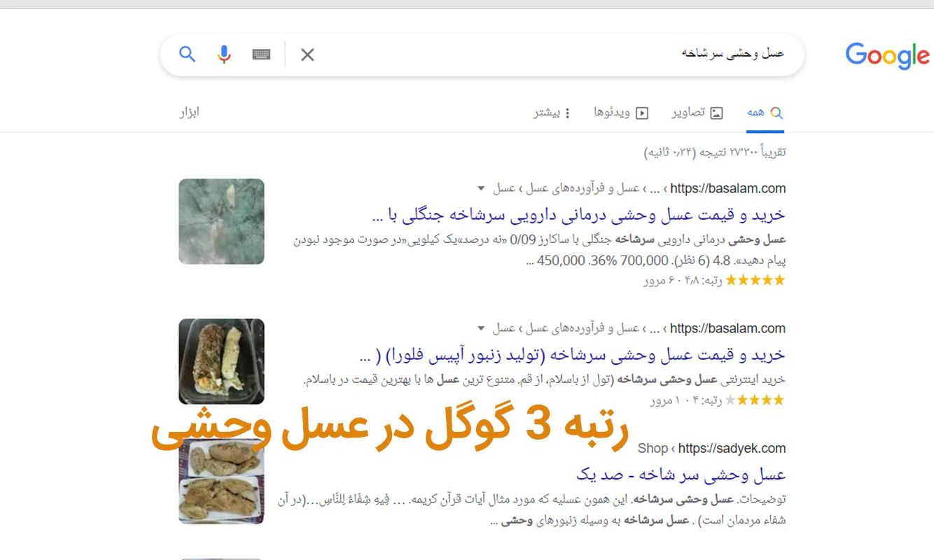Open the Images tab (تصاویر)
The height and width of the screenshot is (560, 934).
pyautogui.click(x=697, y=113)
